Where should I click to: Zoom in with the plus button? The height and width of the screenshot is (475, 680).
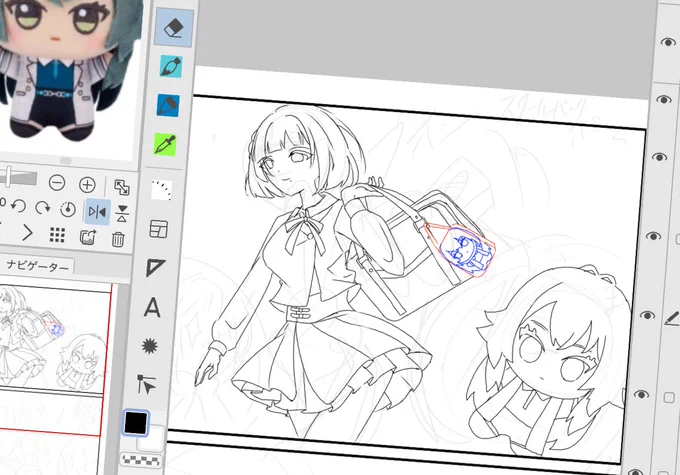coord(87,185)
